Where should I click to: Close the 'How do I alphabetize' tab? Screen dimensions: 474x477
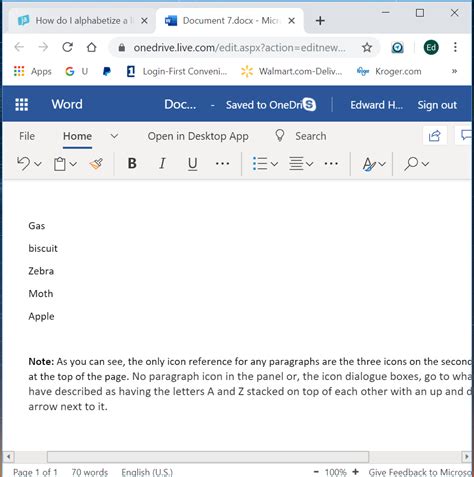(144, 21)
